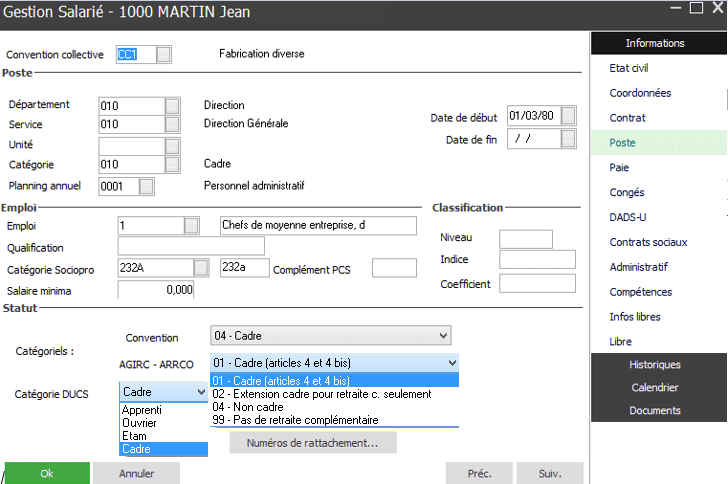The width and height of the screenshot is (728, 484).
Task: Cancel changes with Annuler button
Action: (x=136, y=473)
